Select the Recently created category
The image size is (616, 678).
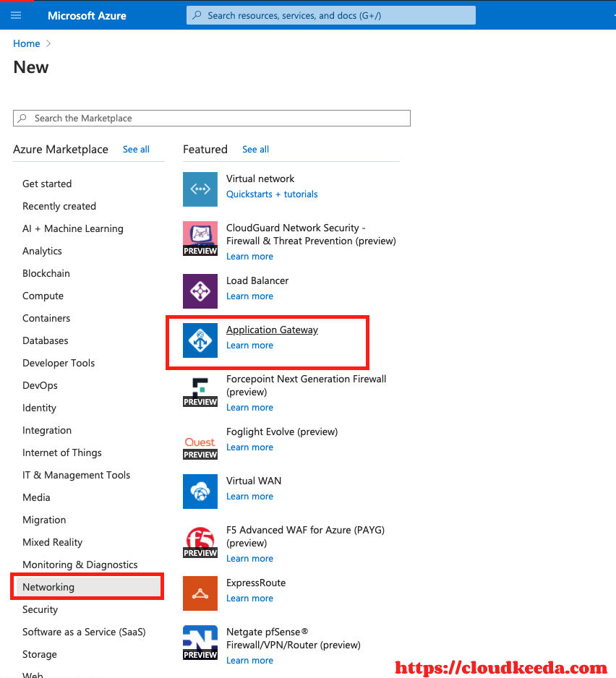point(59,206)
